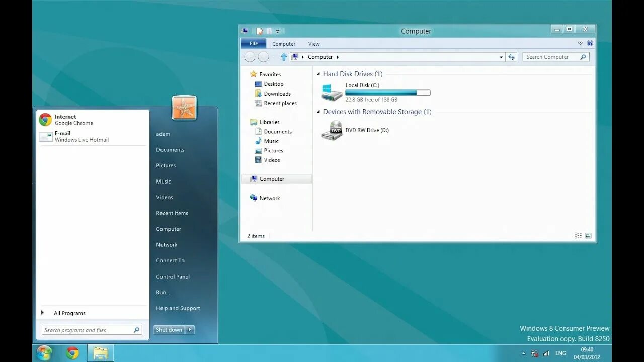Click Connect To in Start menu
644x362 pixels.
[x=170, y=261]
